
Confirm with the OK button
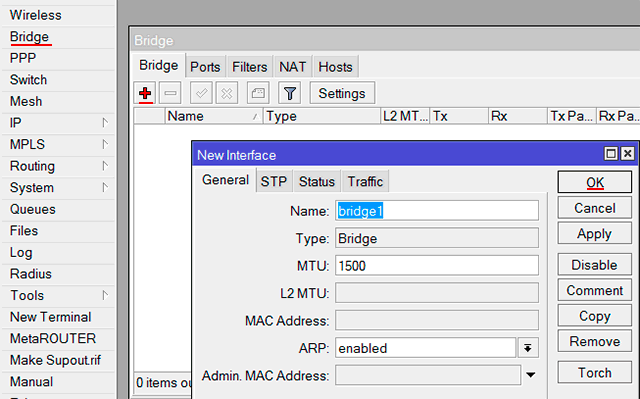595,182
